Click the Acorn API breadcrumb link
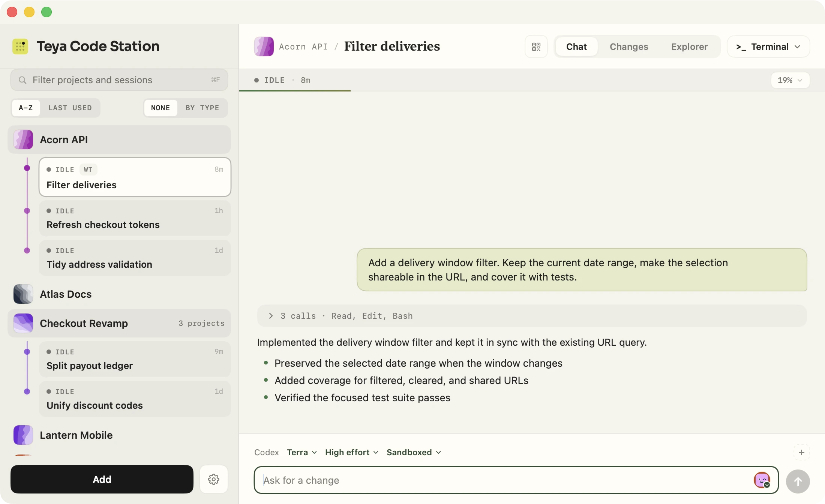The height and width of the screenshot is (504, 825). (303, 46)
